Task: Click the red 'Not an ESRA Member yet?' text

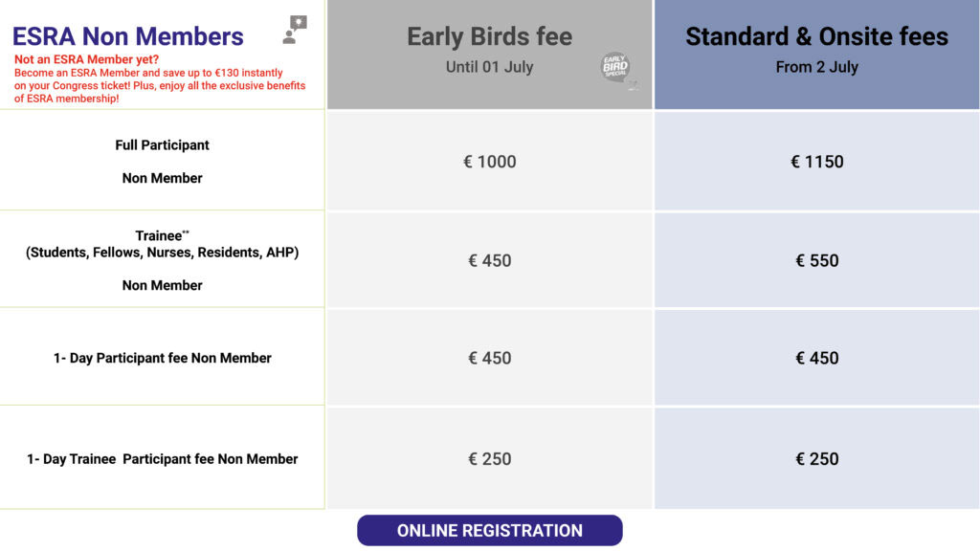Action: (x=87, y=59)
